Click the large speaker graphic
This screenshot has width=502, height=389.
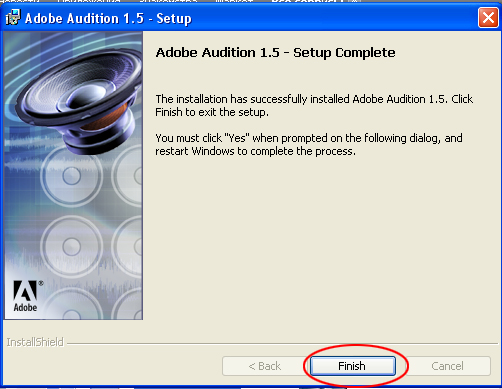click(x=79, y=100)
